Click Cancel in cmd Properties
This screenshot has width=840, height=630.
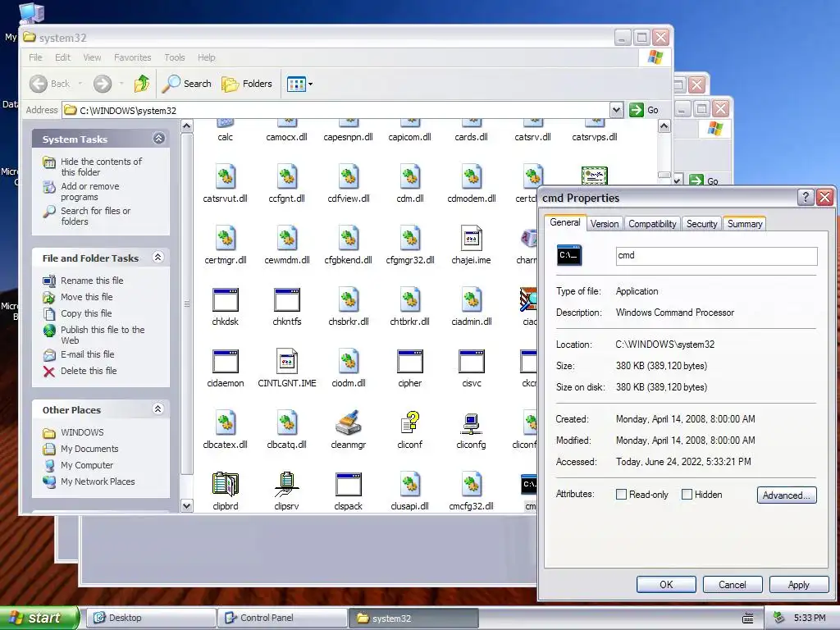coord(733,584)
